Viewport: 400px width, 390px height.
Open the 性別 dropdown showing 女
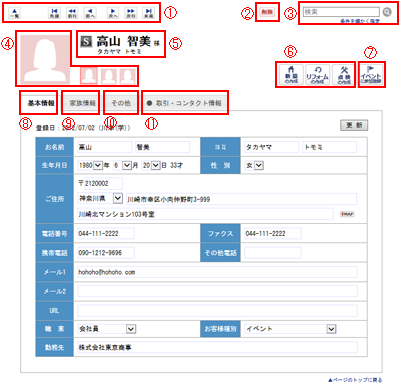[259, 165]
